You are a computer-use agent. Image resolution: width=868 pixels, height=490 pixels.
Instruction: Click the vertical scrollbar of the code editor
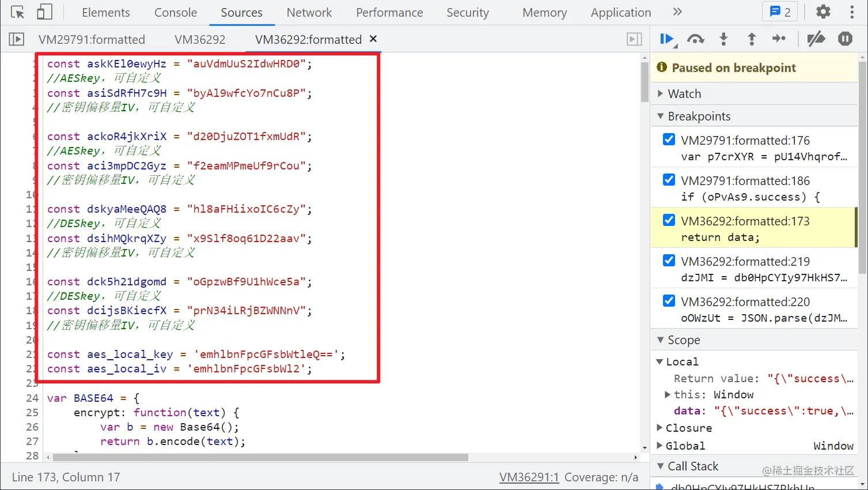(645, 82)
